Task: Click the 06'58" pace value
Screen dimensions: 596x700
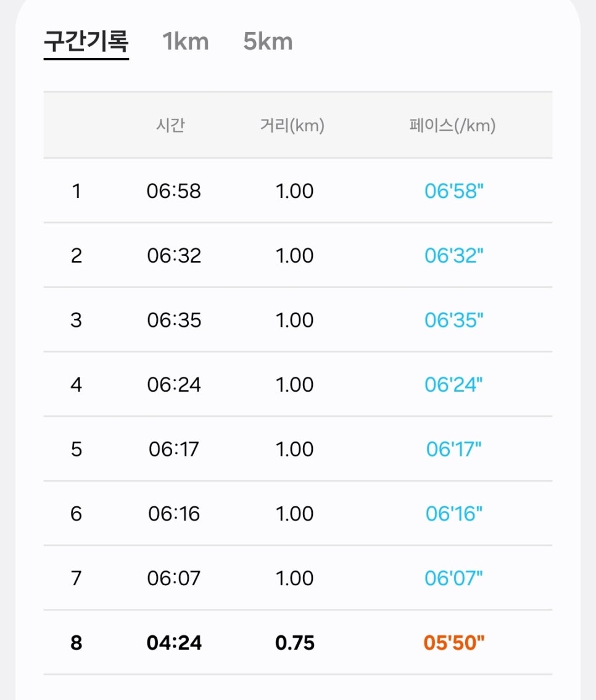Action: pyautogui.click(x=453, y=191)
